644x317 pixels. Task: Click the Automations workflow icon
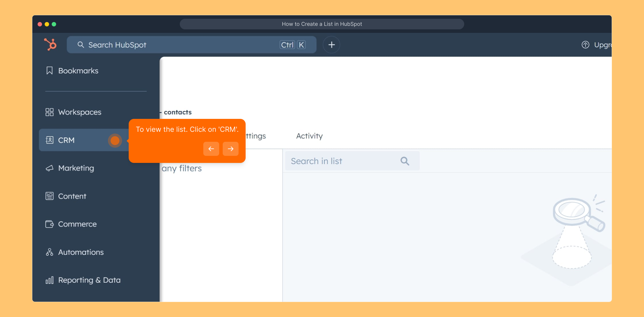[49, 252]
